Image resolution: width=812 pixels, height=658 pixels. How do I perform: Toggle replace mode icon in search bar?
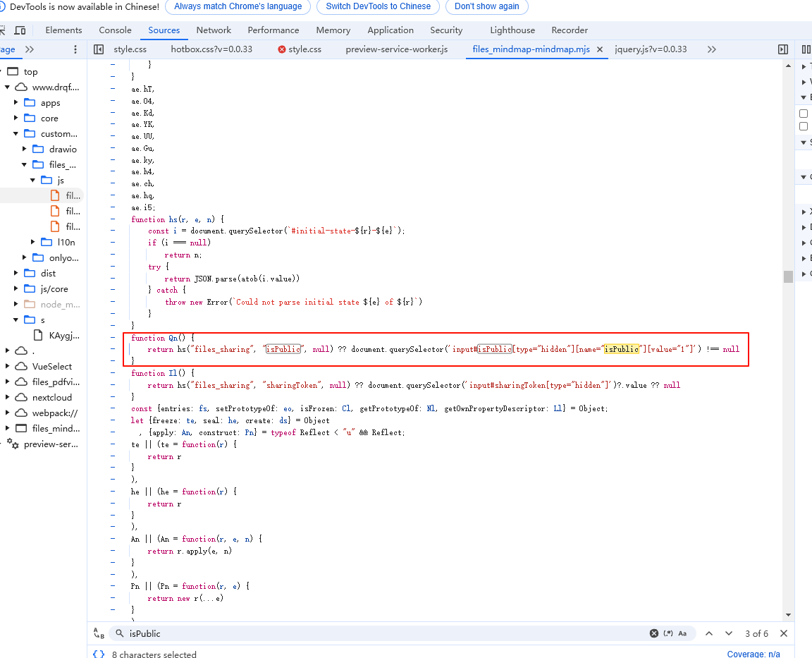99,633
